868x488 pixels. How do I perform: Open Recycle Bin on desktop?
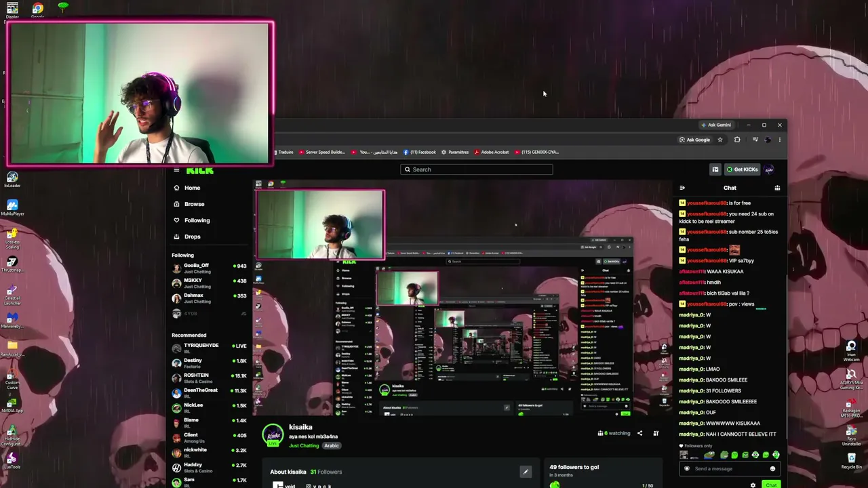pos(852,460)
